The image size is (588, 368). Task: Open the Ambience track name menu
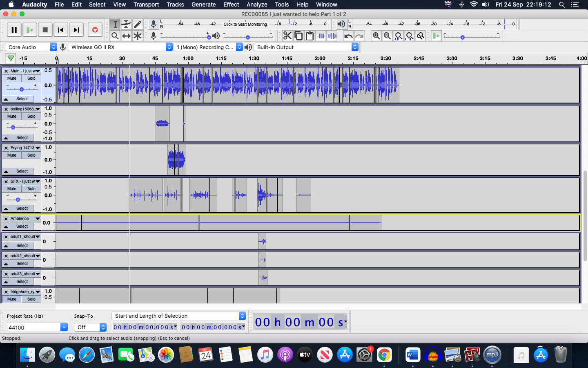pos(25,219)
